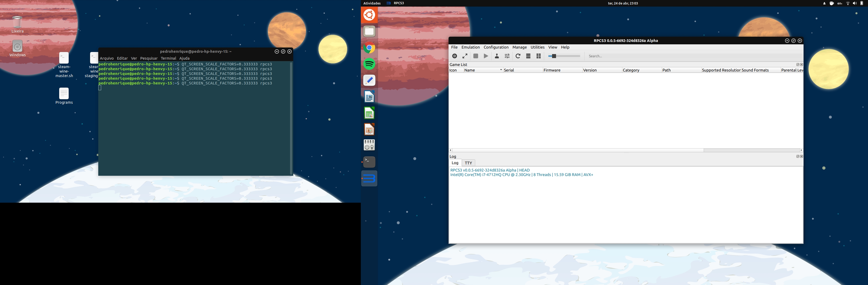Screen dimensions: 868x285
Task: Open the Emulation menu
Action: point(470,47)
